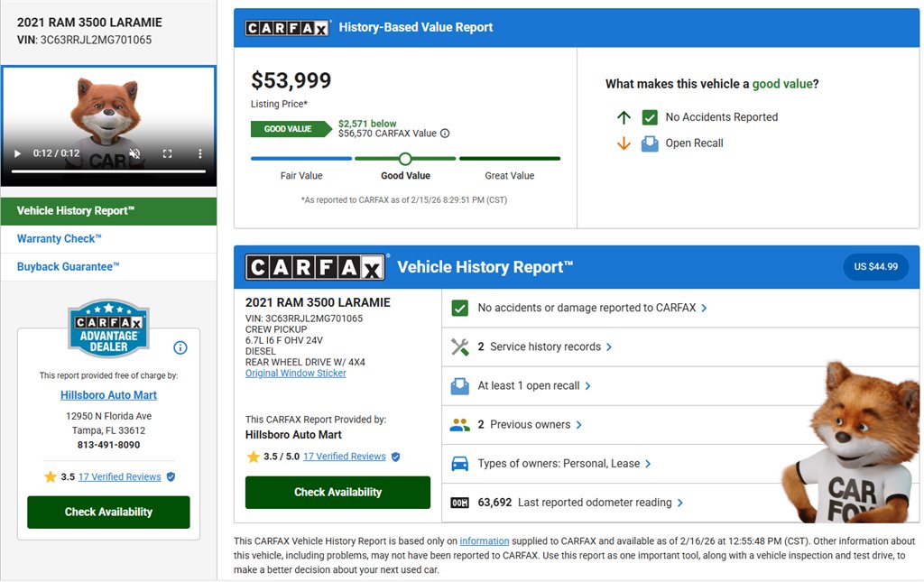Click the CARFAX Advantage Dealer badge
This screenshot has width=924, height=582.
pos(108,328)
